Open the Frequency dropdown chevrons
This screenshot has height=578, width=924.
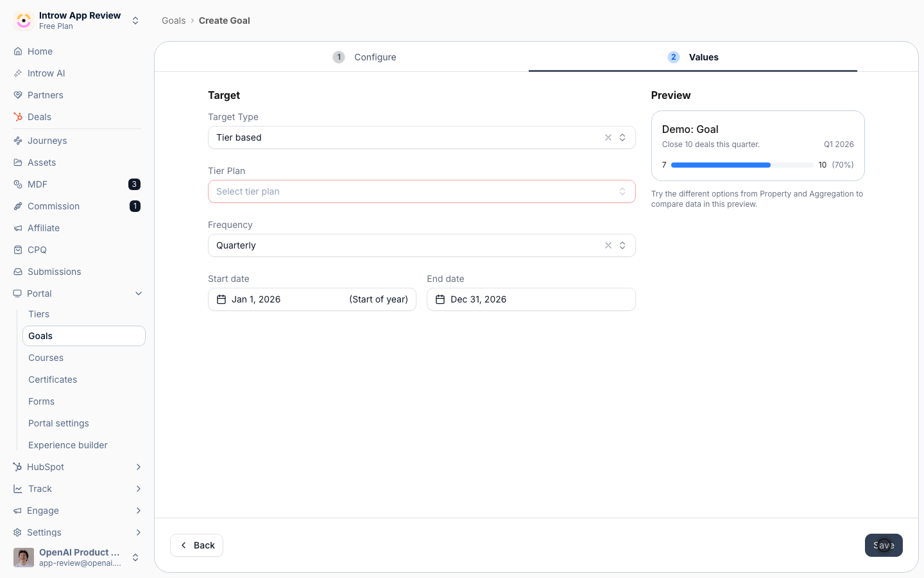[x=622, y=245]
